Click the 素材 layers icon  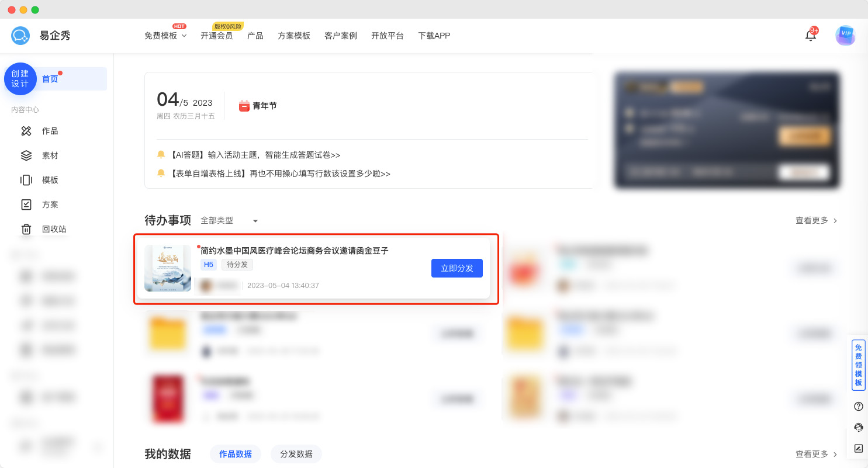(x=26, y=155)
